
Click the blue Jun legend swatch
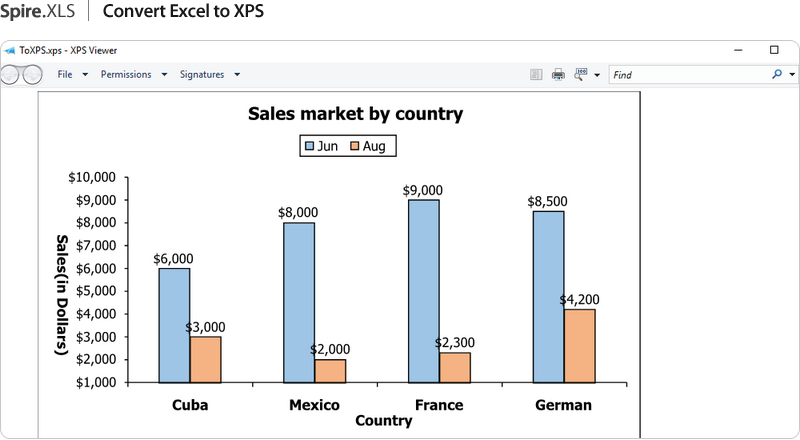pyautogui.click(x=309, y=146)
